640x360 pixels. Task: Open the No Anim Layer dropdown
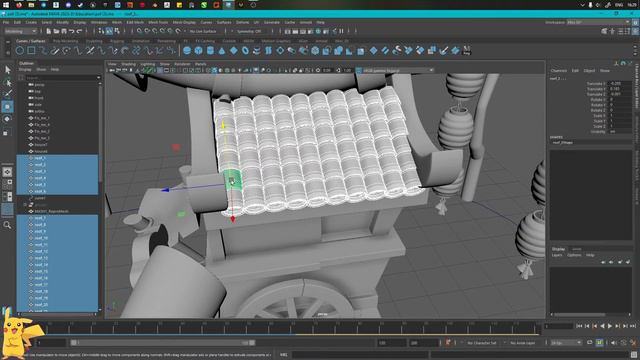point(524,343)
